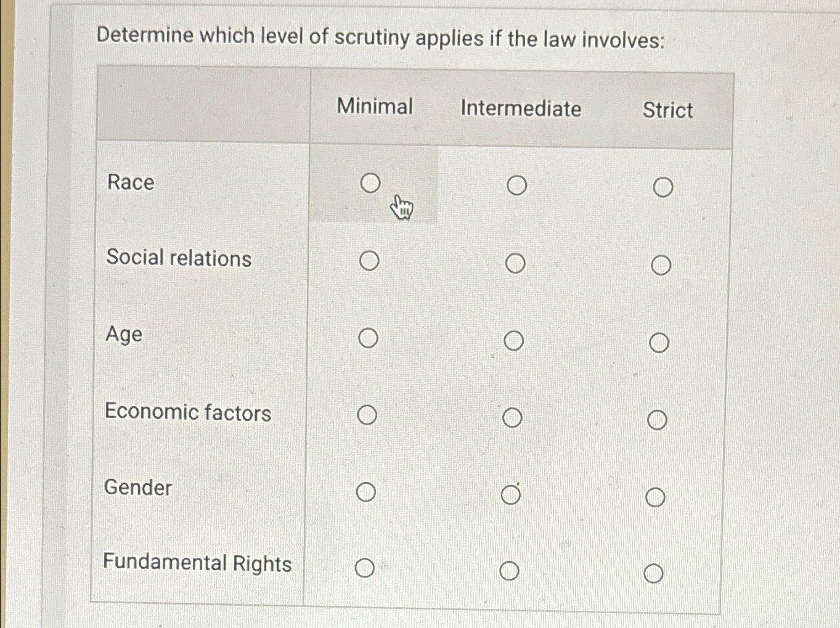
Task: Select Minimal scrutiny for Age
Action: click(368, 338)
